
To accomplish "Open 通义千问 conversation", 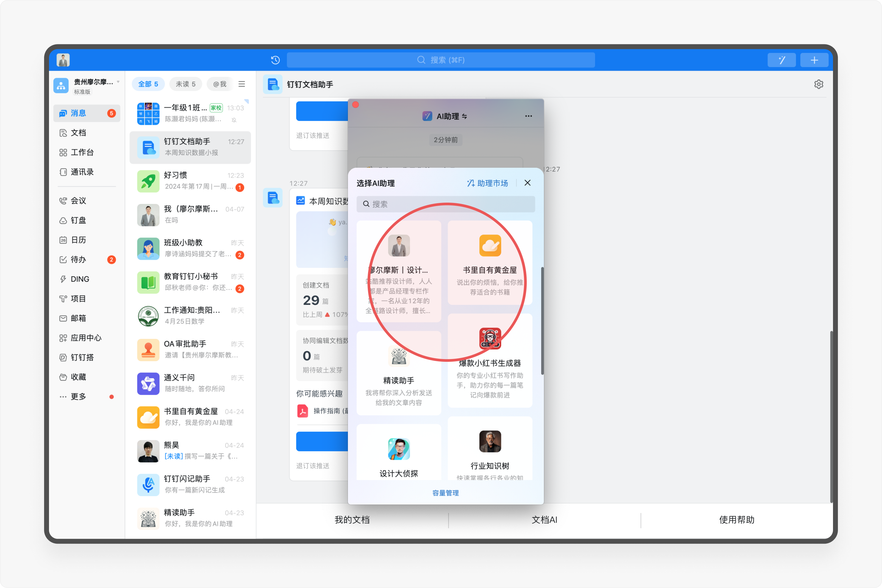I will coord(190,383).
